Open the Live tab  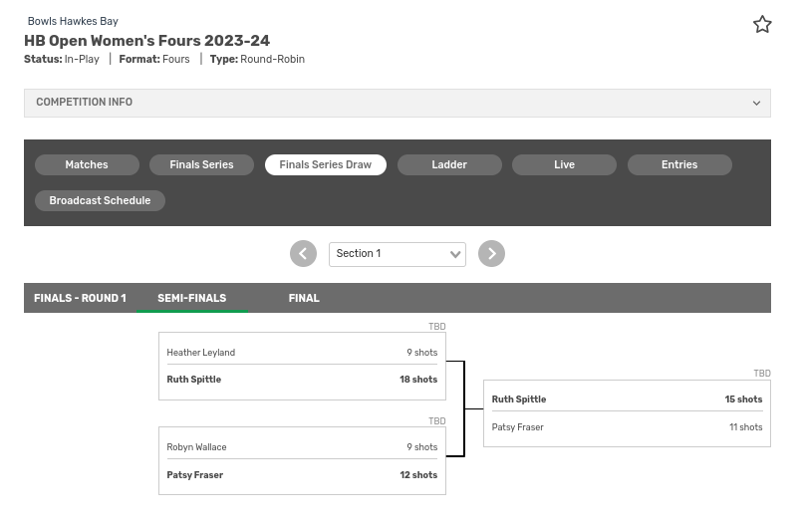point(564,165)
